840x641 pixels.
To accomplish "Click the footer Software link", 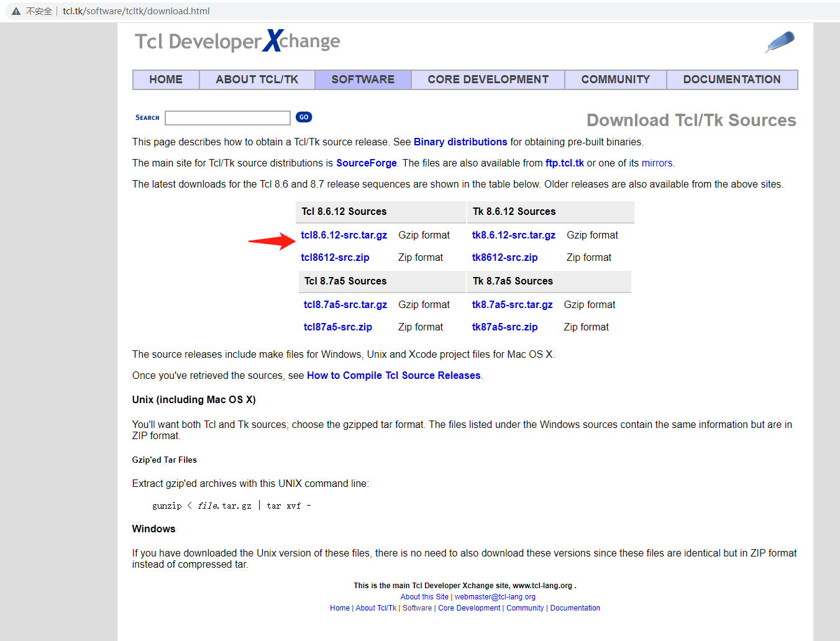I will [417, 608].
